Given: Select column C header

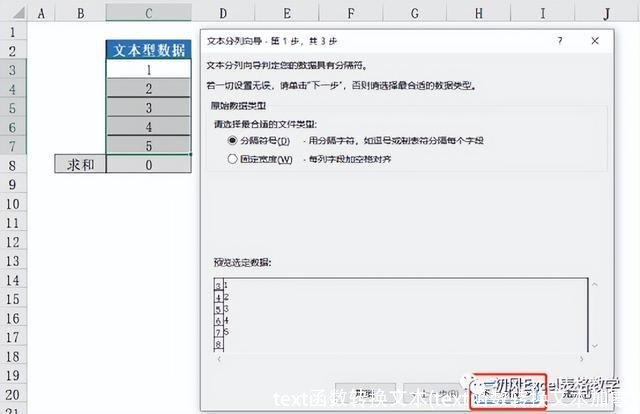Looking at the screenshot, I should [149, 13].
